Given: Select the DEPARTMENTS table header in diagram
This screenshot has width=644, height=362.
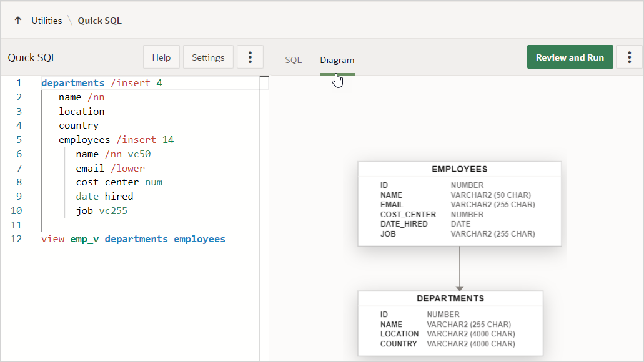Looking at the screenshot, I should 450,298.
